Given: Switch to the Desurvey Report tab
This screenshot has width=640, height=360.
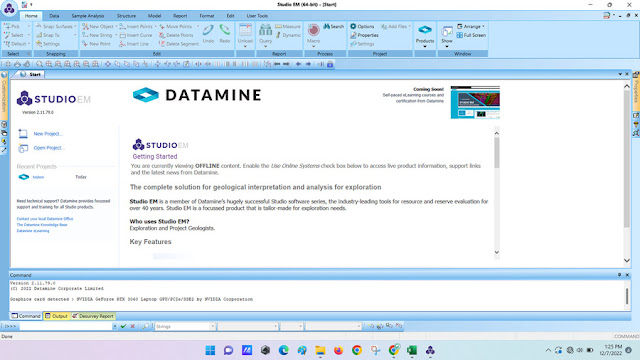Looking at the screenshot, I should 93,316.
